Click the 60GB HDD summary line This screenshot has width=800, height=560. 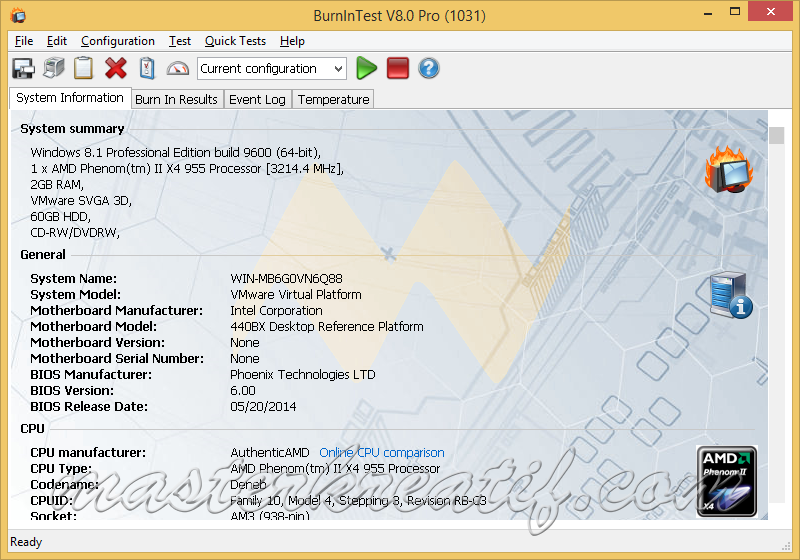(x=60, y=217)
